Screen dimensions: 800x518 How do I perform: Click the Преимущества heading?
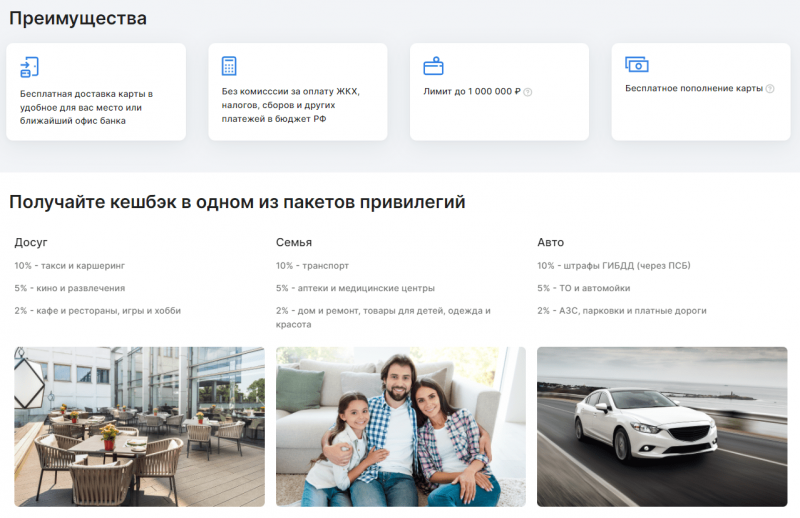click(78, 18)
